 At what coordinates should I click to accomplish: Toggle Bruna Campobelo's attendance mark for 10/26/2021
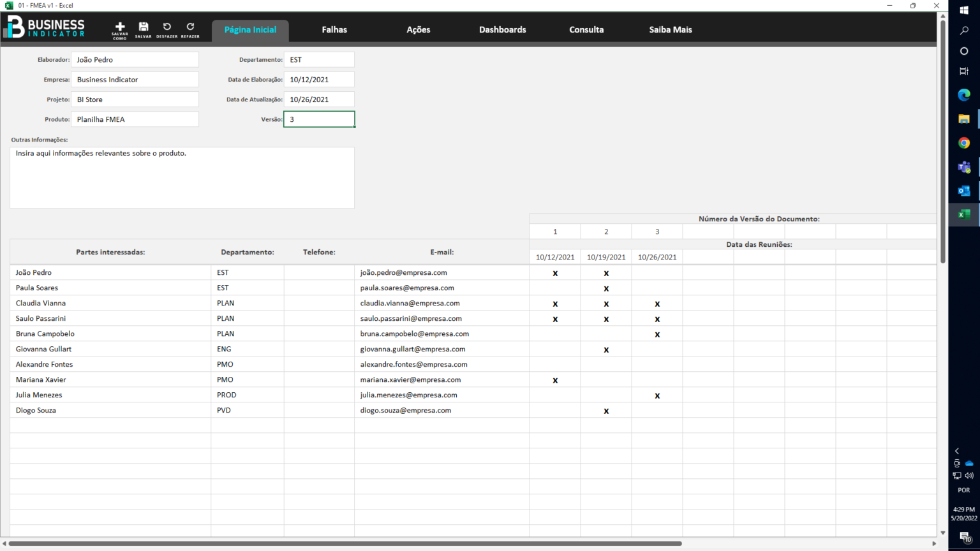(657, 334)
